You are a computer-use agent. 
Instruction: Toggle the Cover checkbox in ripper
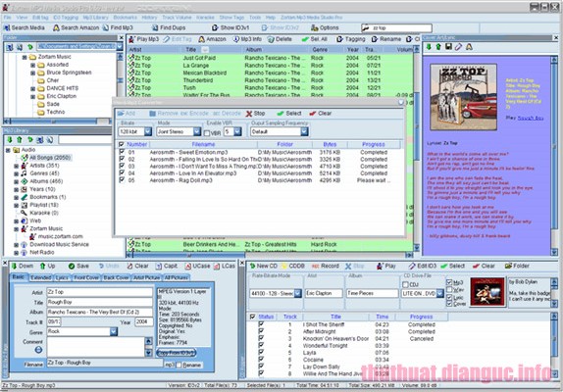(x=449, y=304)
